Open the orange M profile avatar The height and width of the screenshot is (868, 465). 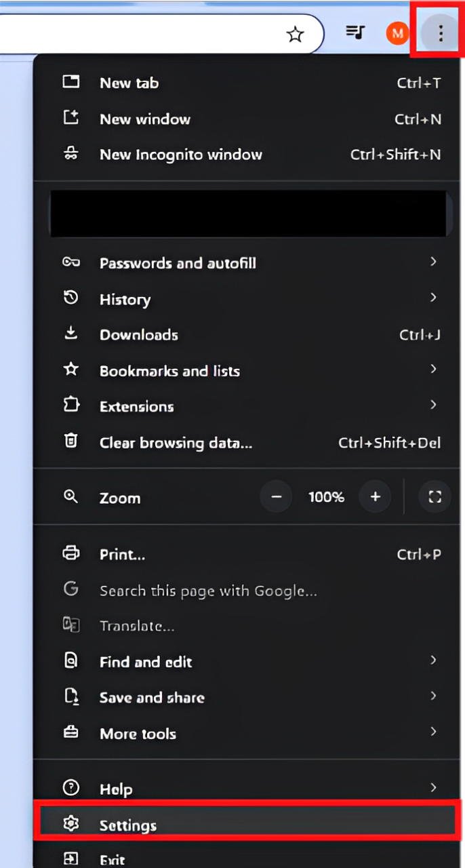(x=397, y=33)
